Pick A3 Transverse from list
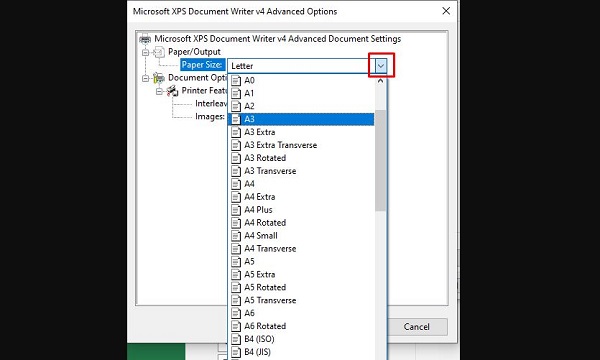The width and height of the screenshot is (600, 360). coord(301,171)
